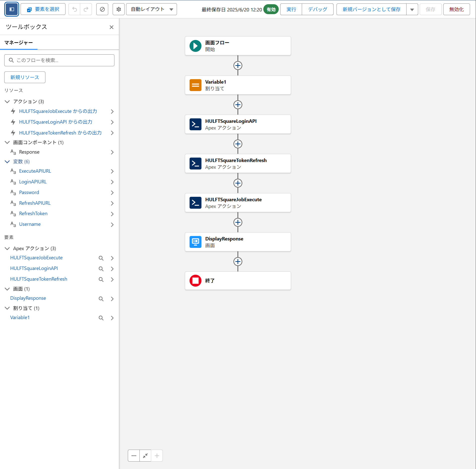The image size is (476, 469).
Task: Open the RefreshToken variable
Action: point(33,214)
